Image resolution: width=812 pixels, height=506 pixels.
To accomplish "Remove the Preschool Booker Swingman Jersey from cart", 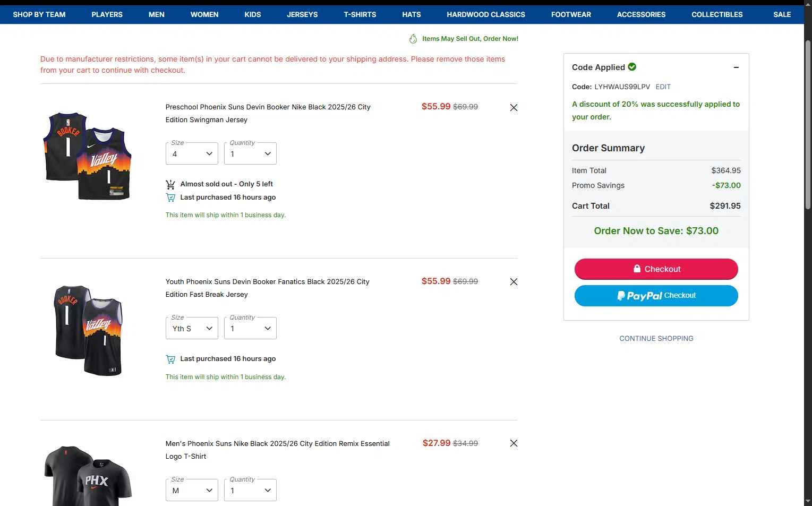I will point(514,107).
